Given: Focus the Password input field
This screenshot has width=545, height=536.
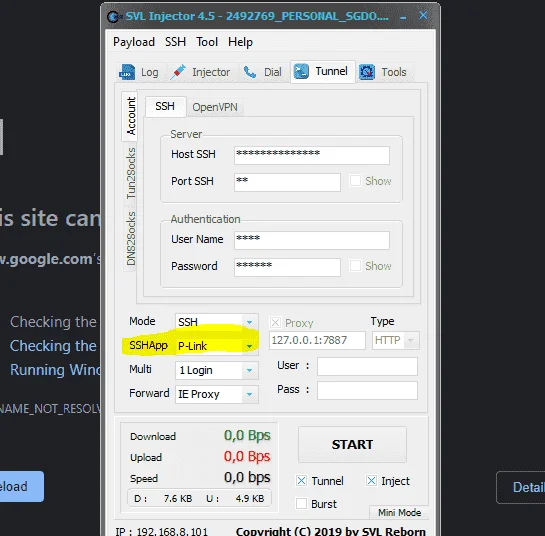Looking at the screenshot, I should (287, 267).
